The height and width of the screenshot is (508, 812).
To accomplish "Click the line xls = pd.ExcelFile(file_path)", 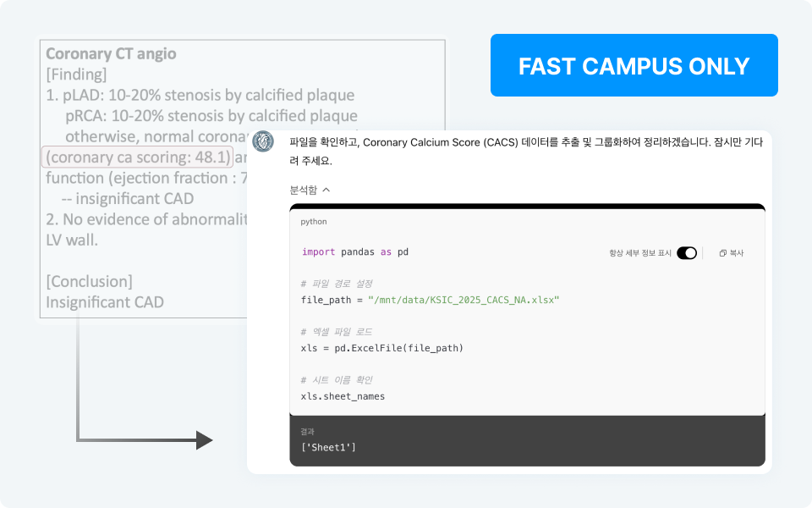I will point(381,348).
